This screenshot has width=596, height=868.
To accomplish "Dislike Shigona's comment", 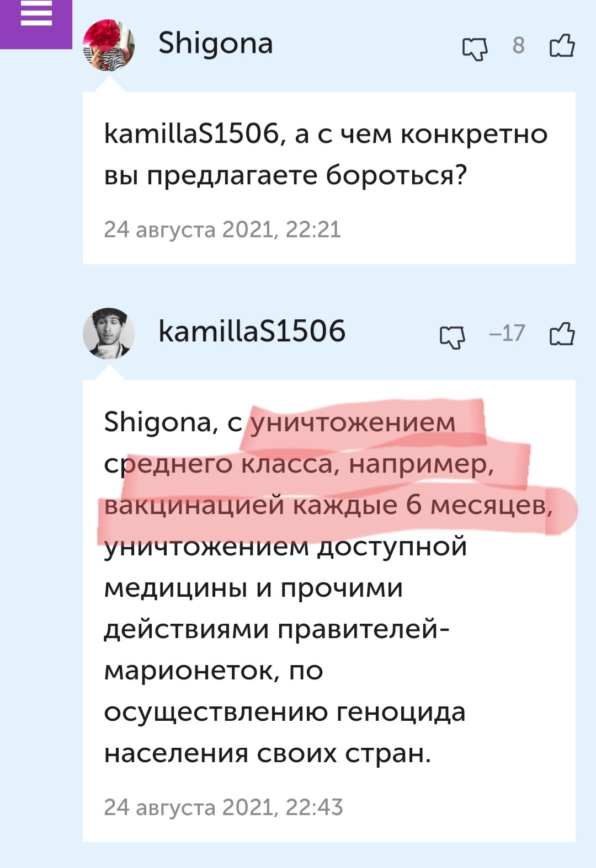I will click(475, 48).
